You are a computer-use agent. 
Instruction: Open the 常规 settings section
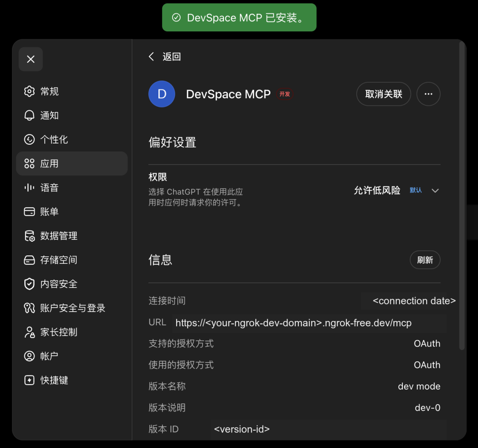(x=72, y=91)
